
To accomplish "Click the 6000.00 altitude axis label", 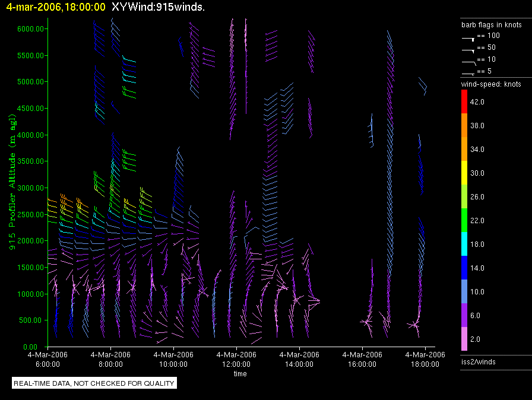I will pyautogui.click(x=28, y=29).
